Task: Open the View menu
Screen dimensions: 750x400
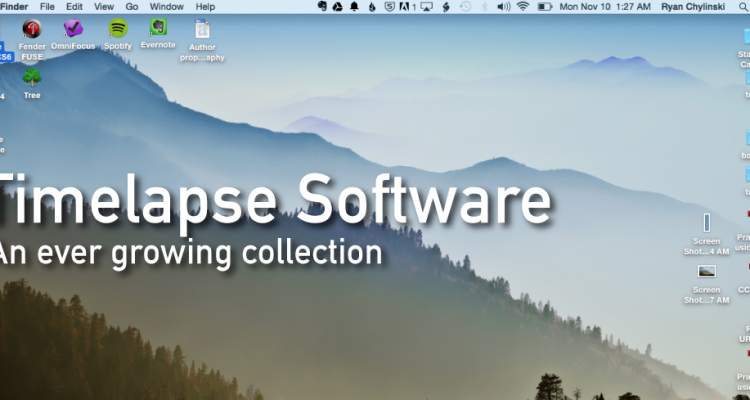Action: [x=104, y=7]
